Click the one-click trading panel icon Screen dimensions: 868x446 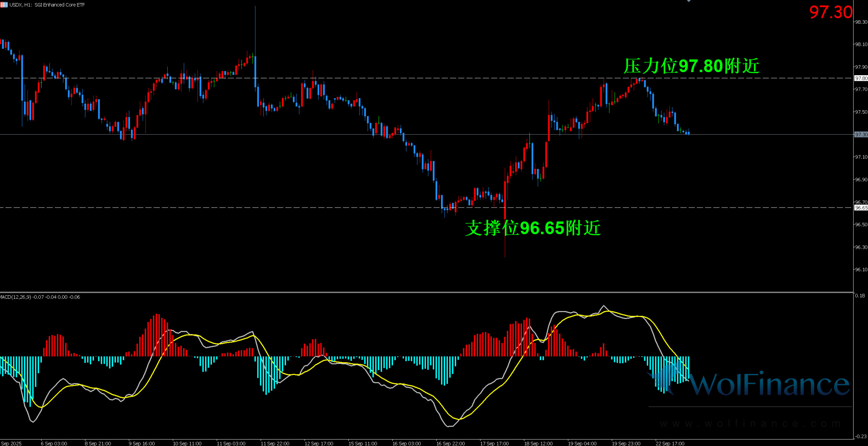pos(4,5)
